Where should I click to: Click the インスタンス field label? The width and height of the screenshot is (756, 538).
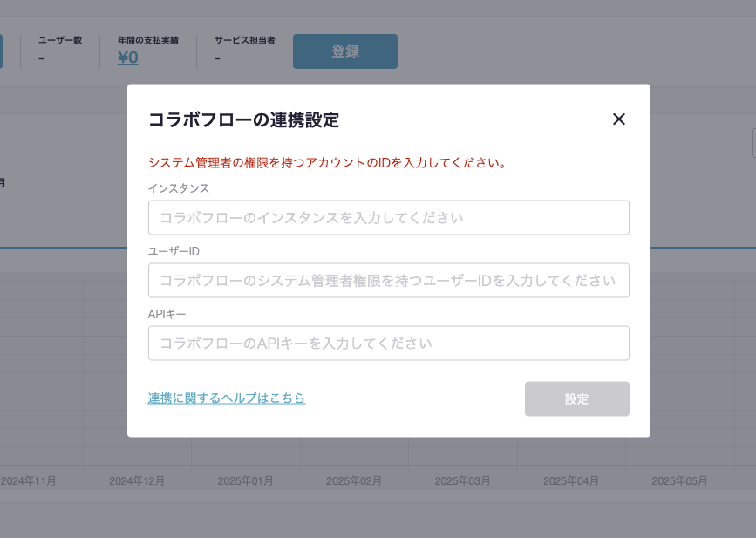tap(179, 188)
